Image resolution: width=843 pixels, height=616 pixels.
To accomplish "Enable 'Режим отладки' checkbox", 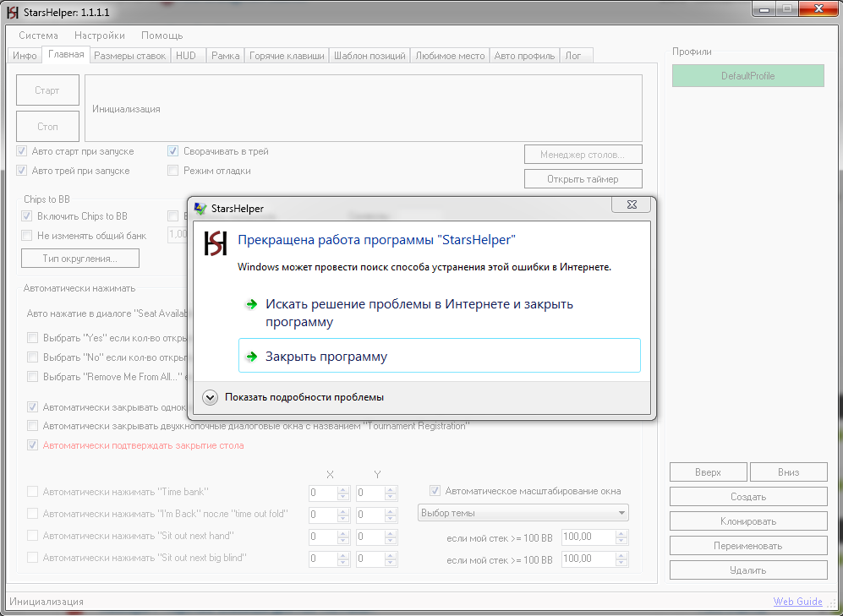I will [172, 171].
